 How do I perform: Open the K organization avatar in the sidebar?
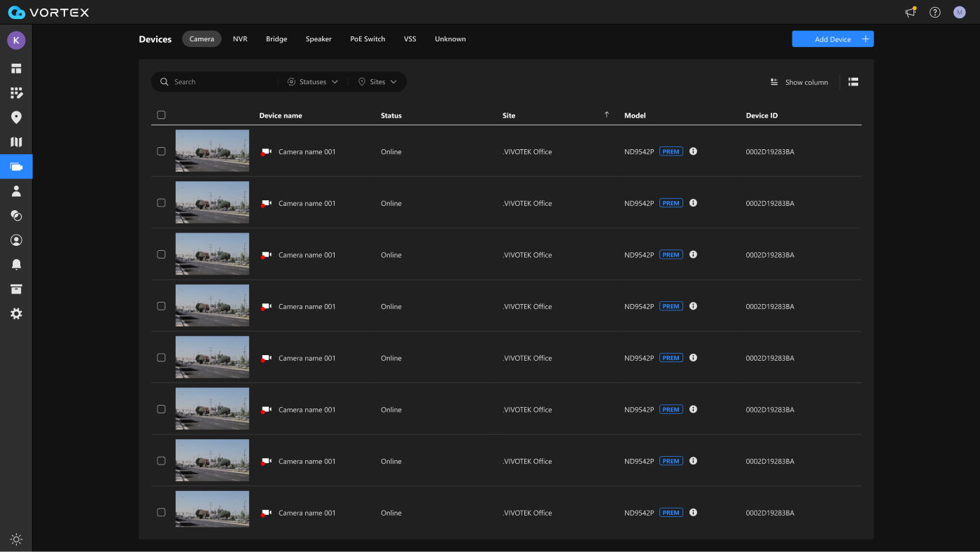pyautogui.click(x=16, y=40)
